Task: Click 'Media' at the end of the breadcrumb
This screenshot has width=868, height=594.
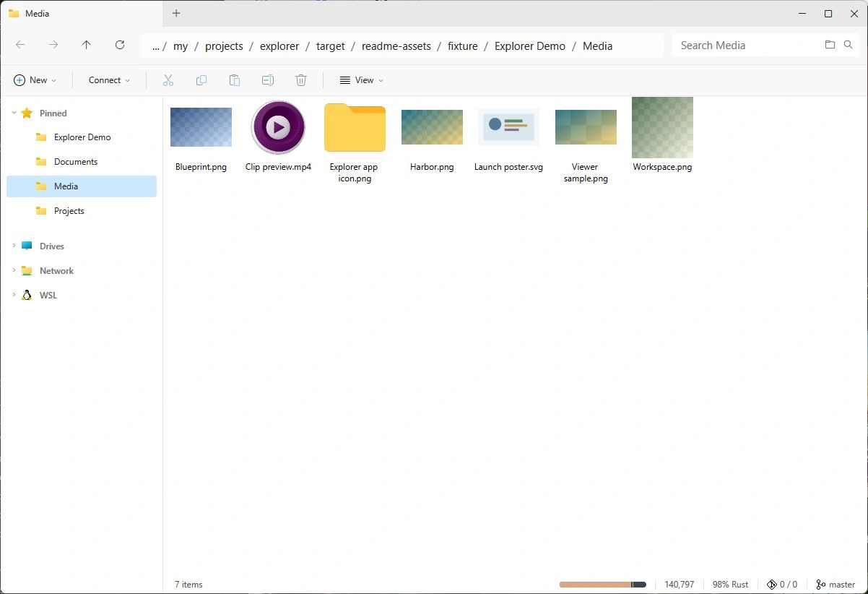Action: [597, 46]
